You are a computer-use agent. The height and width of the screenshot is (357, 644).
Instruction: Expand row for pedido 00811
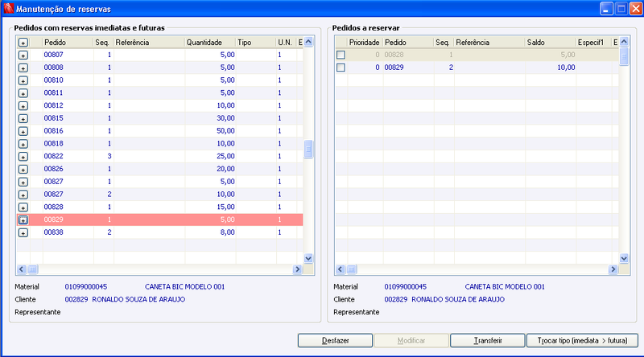23,93
